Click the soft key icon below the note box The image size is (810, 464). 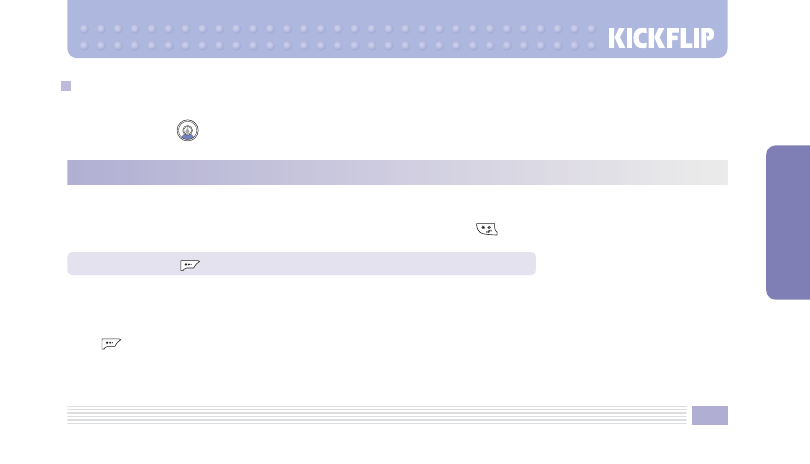tap(111, 344)
